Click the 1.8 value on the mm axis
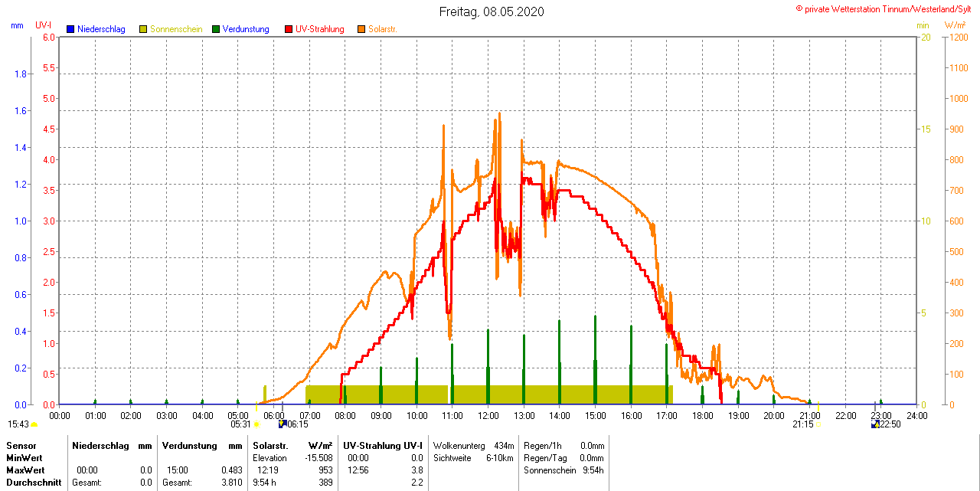 (x=21, y=74)
